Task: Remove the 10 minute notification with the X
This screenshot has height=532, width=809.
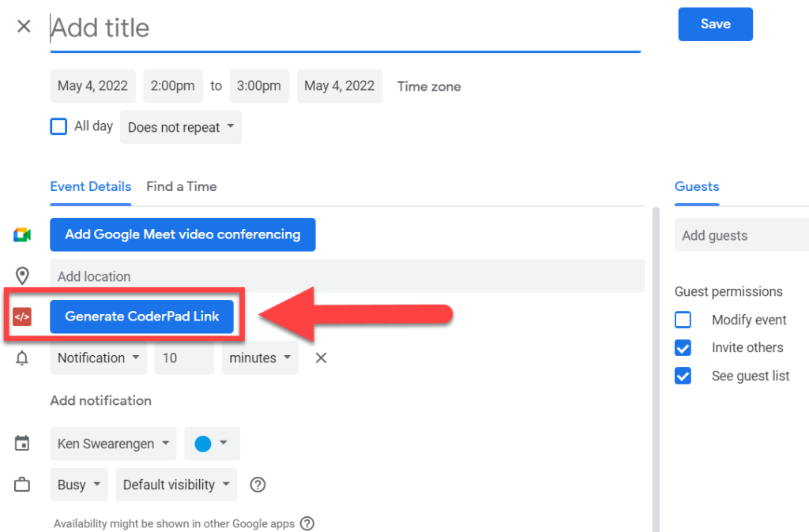Action: tap(320, 358)
